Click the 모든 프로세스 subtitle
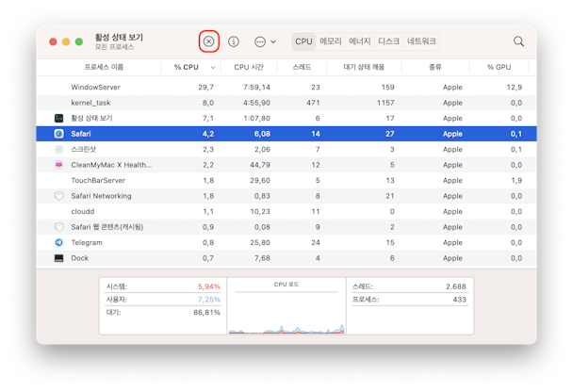Image resolution: width=573 pixels, height=392 pixels. [114, 47]
